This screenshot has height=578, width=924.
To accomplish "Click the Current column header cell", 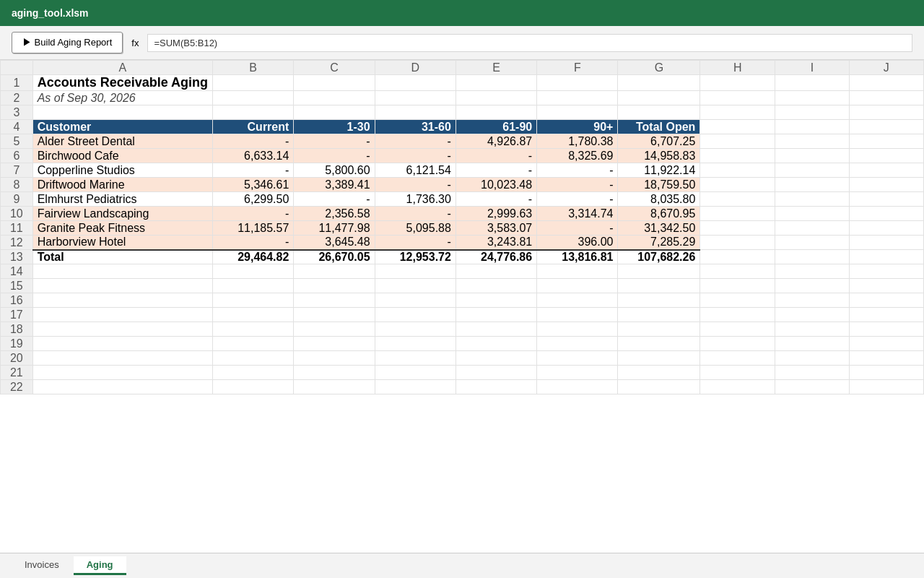I will point(253,127).
